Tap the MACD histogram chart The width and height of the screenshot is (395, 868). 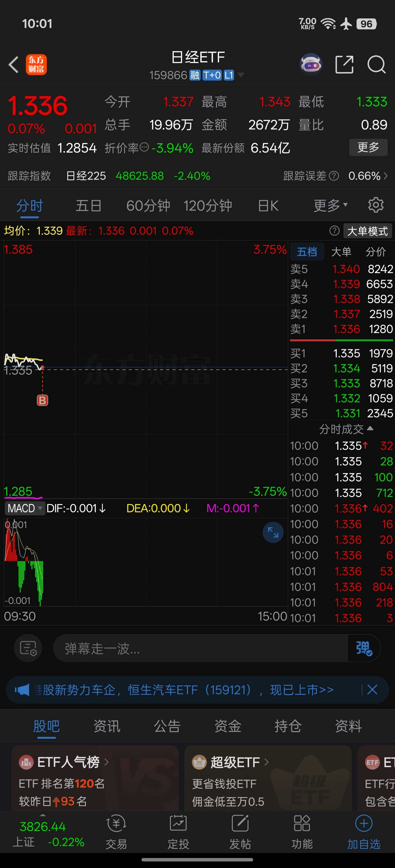point(145,562)
